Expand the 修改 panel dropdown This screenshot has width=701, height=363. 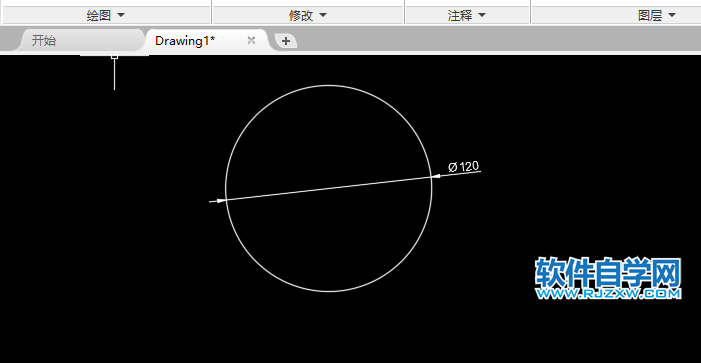click(308, 16)
